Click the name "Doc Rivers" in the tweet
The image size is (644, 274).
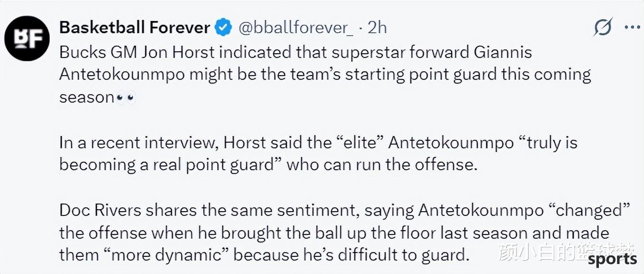(99, 211)
